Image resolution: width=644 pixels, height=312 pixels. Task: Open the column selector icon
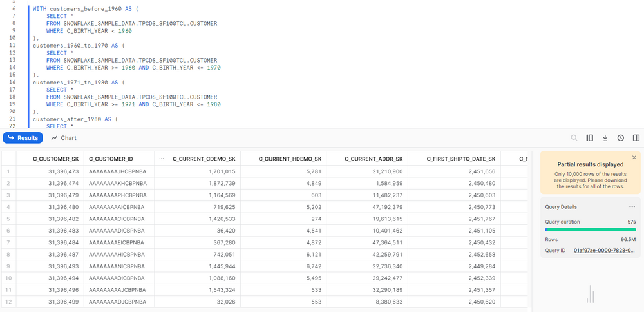pyautogui.click(x=590, y=138)
